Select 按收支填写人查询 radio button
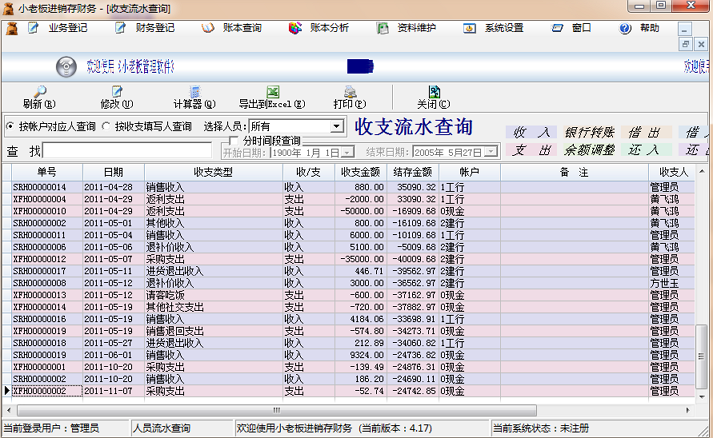Viewport: 713px width, 438px height. click(x=107, y=127)
